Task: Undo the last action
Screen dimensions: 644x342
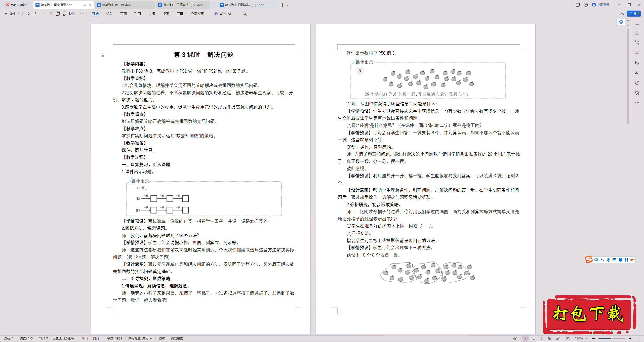Action: pos(41,14)
